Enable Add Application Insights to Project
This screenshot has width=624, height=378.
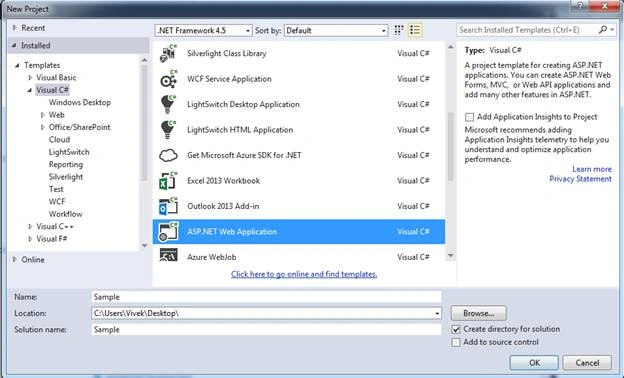470,117
